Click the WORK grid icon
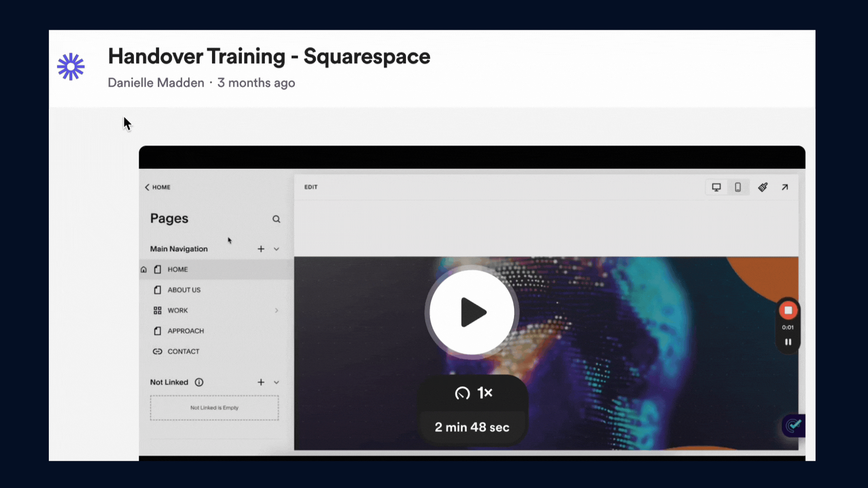 point(157,310)
